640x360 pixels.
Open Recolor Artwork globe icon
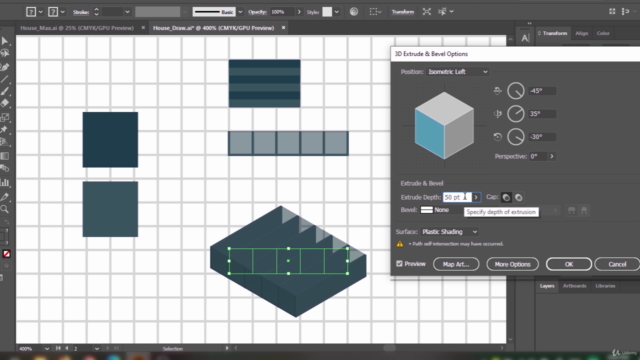[354, 11]
